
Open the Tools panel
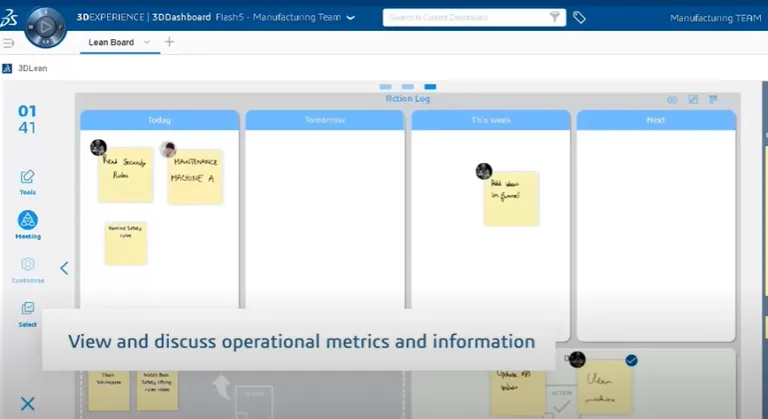pos(27,182)
